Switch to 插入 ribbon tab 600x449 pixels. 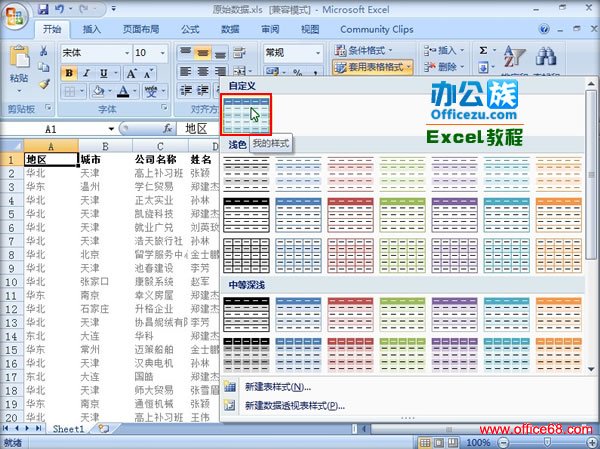92,29
